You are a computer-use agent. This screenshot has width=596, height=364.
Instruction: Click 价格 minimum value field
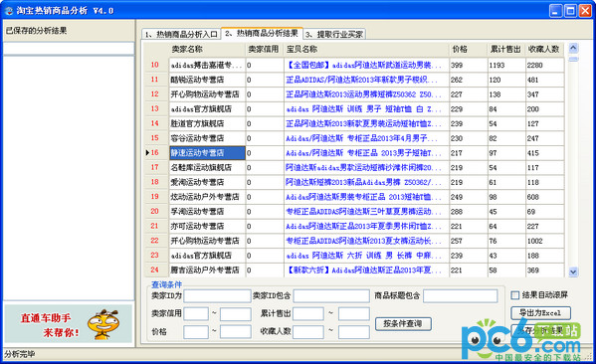[196, 332]
